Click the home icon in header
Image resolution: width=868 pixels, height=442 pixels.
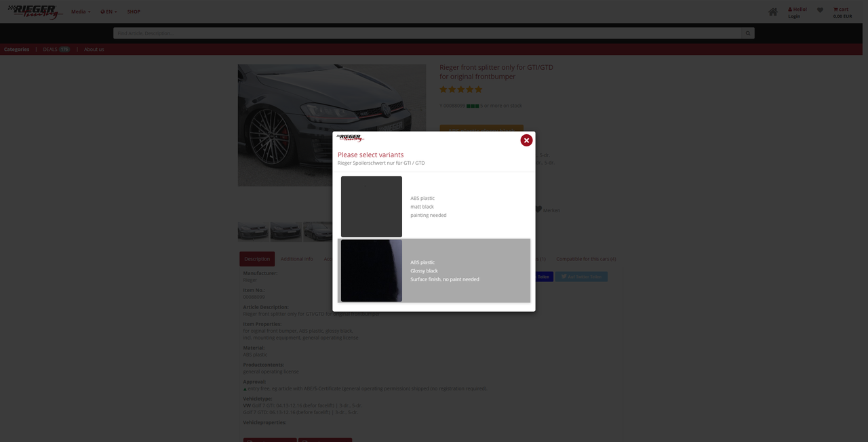[x=773, y=12]
